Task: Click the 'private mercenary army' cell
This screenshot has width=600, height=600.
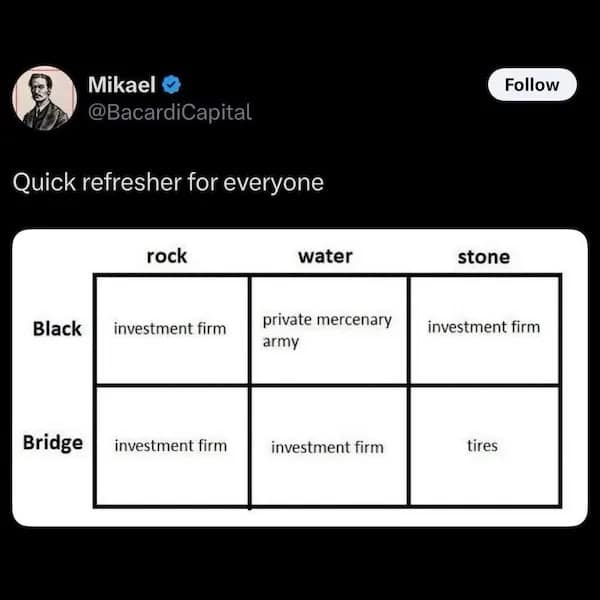Action: [327, 330]
